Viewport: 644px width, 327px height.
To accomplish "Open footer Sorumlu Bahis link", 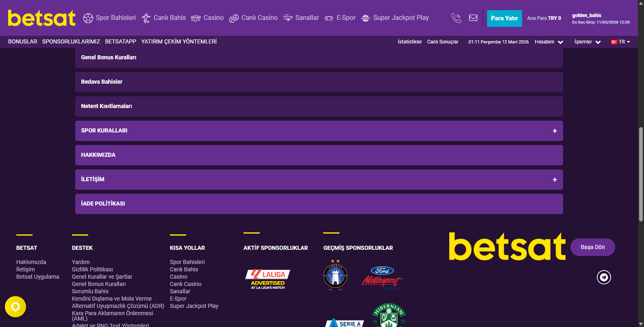I will 90,291.
